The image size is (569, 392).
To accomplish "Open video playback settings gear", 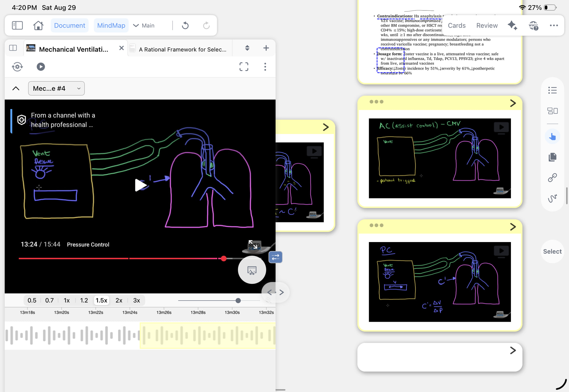I will pos(17,67).
